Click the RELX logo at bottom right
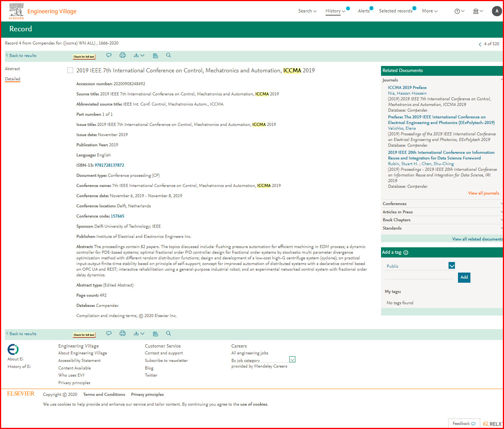Screen dimensions: 504x429 tap(493, 424)
